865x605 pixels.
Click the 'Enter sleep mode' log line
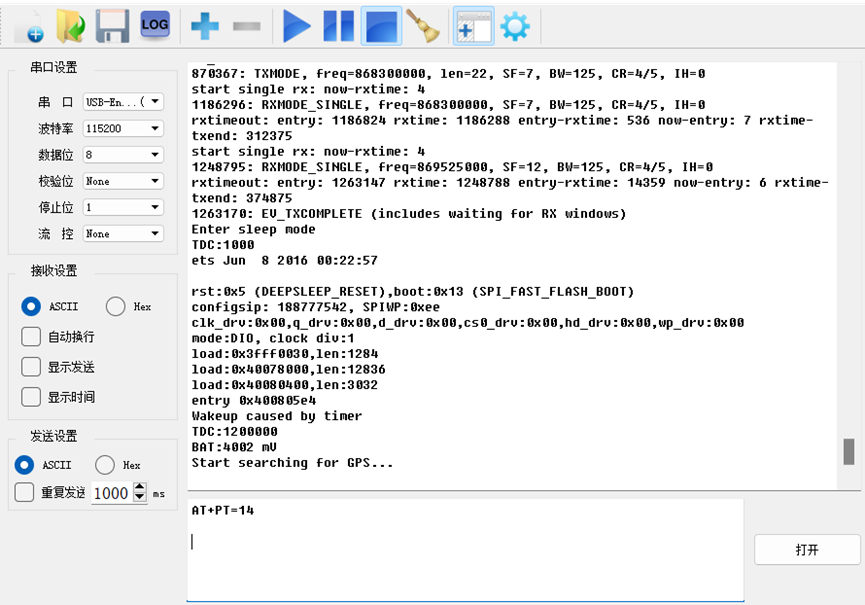(253, 229)
